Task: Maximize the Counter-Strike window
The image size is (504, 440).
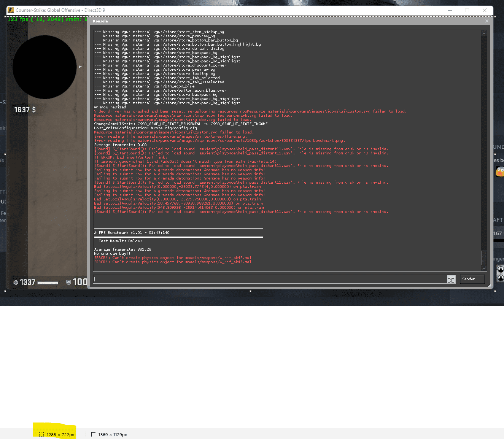Action: click(467, 10)
